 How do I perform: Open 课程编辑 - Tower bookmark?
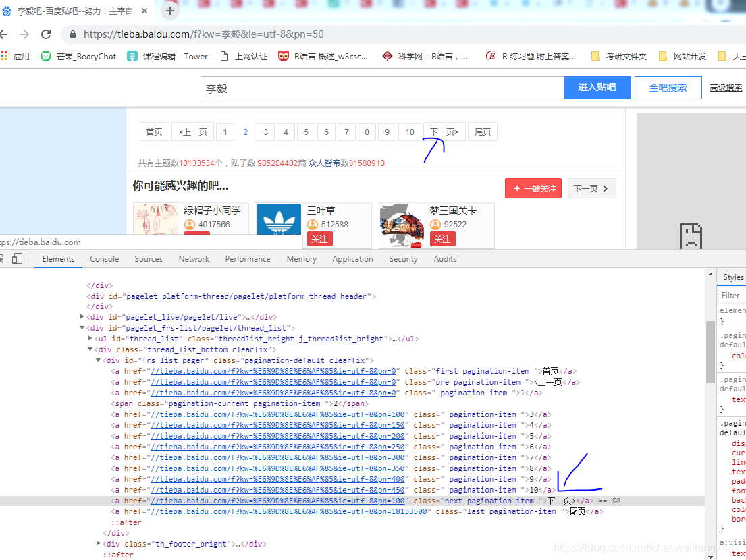pyautogui.click(x=167, y=56)
